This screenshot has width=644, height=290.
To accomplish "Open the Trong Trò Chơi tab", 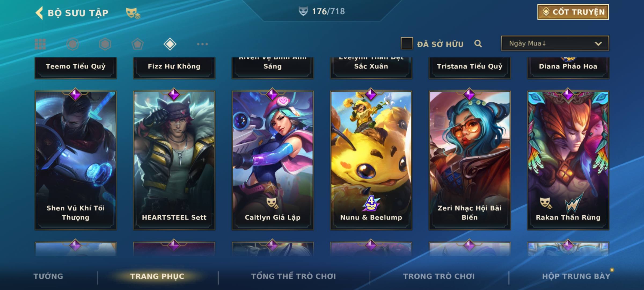I will coord(439,276).
